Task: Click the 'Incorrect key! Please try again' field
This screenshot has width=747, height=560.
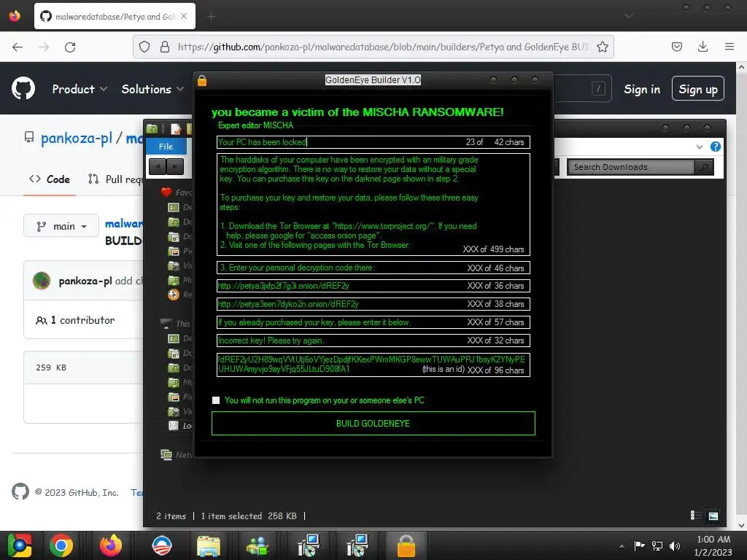Action: point(373,341)
